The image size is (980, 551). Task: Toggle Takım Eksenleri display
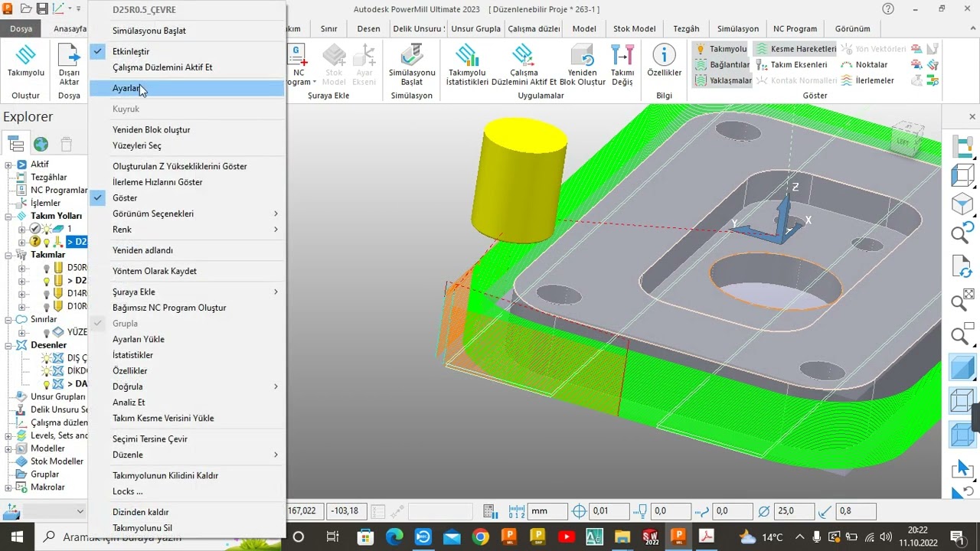click(791, 65)
